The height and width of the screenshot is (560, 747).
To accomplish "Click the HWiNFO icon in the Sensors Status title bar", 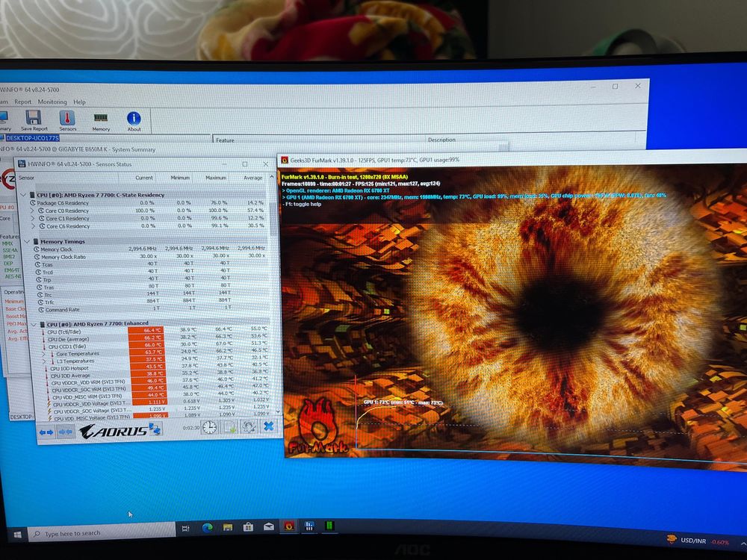I will [22, 164].
